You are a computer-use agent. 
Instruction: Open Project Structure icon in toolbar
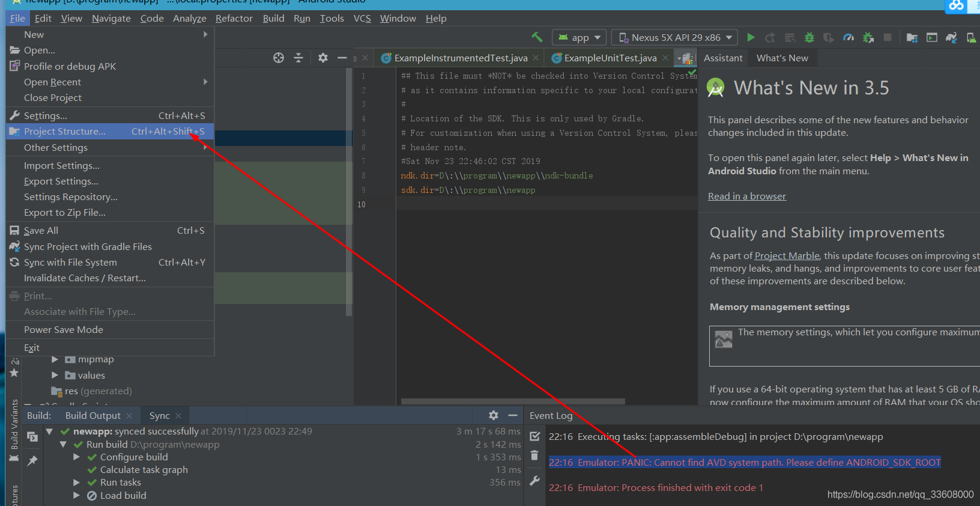912,38
